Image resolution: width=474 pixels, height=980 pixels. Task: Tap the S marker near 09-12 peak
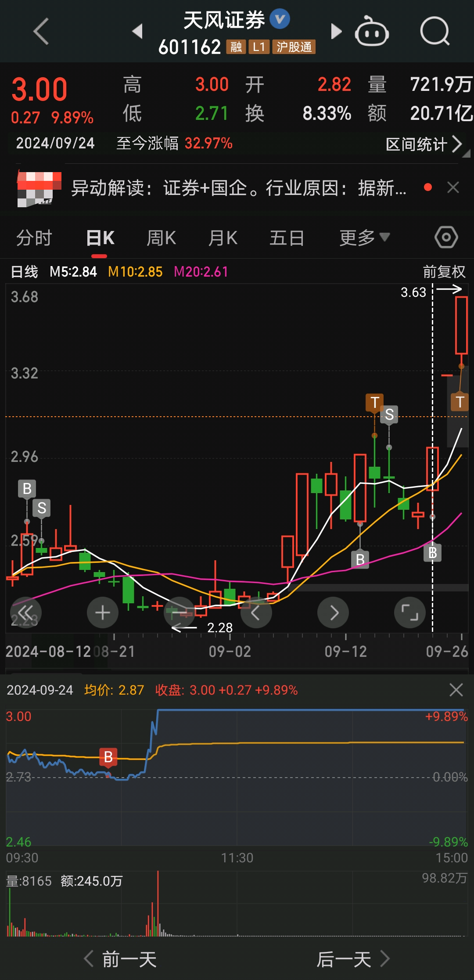click(389, 414)
